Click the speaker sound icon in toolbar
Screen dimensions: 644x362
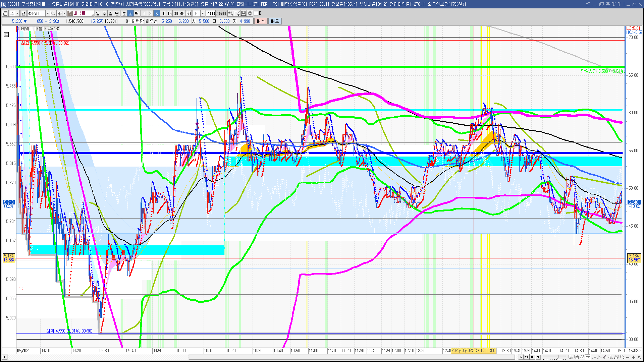coord(59,13)
